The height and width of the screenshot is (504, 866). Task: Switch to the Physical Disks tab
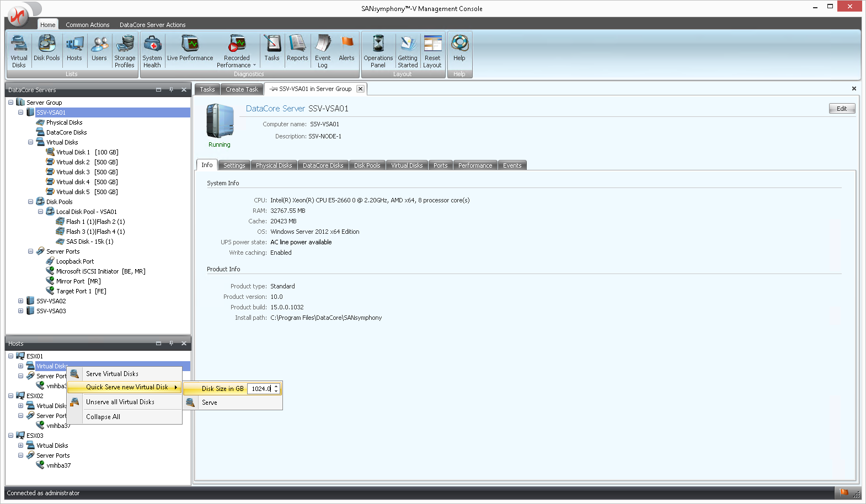tap(274, 165)
